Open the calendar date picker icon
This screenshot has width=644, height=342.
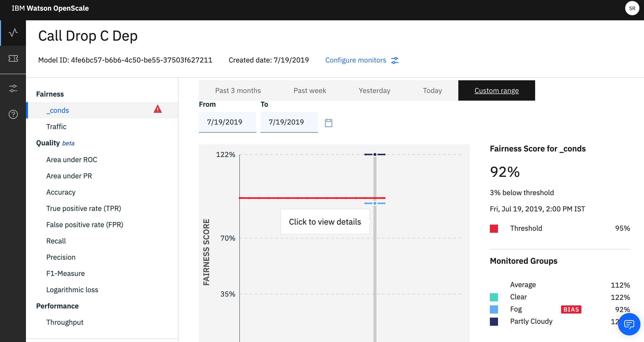pos(328,123)
